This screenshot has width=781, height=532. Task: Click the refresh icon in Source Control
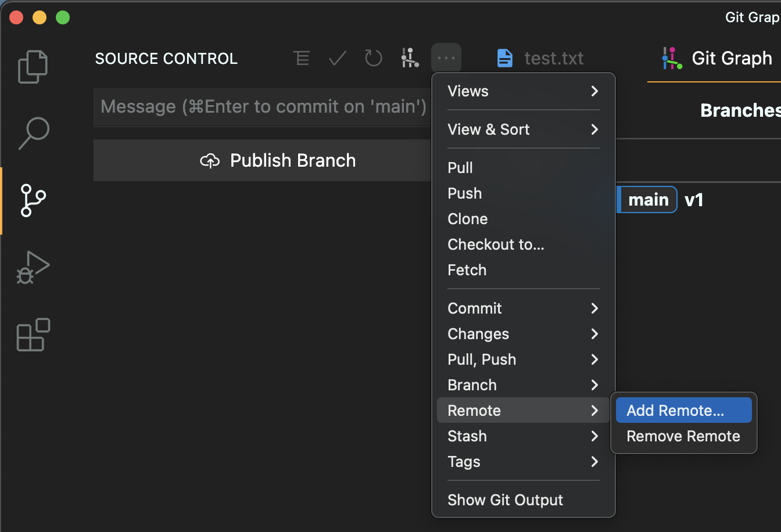tap(374, 58)
